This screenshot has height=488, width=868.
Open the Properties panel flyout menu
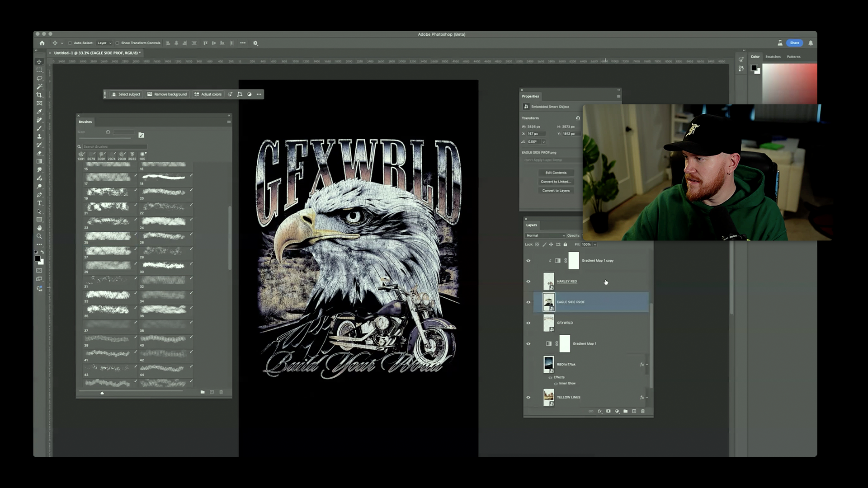618,96
